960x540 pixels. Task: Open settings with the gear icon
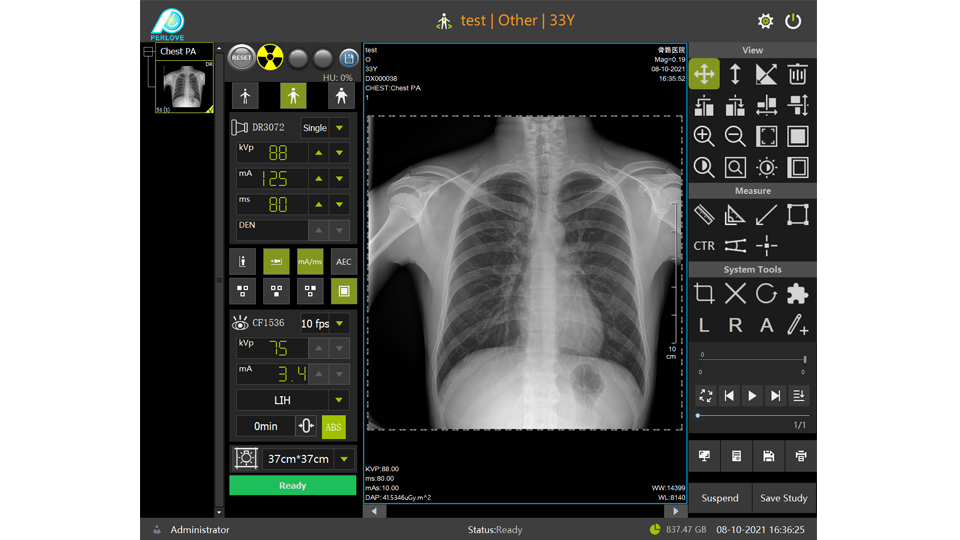click(765, 21)
